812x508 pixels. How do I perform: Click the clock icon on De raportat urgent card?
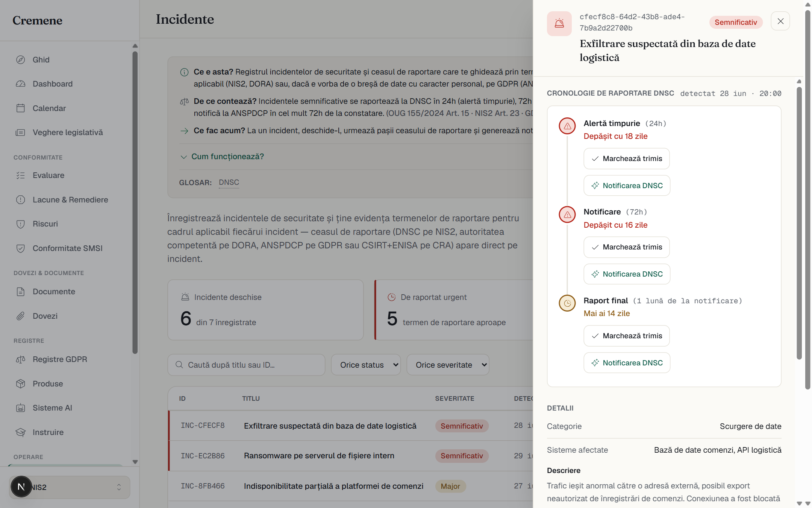[x=392, y=297]
